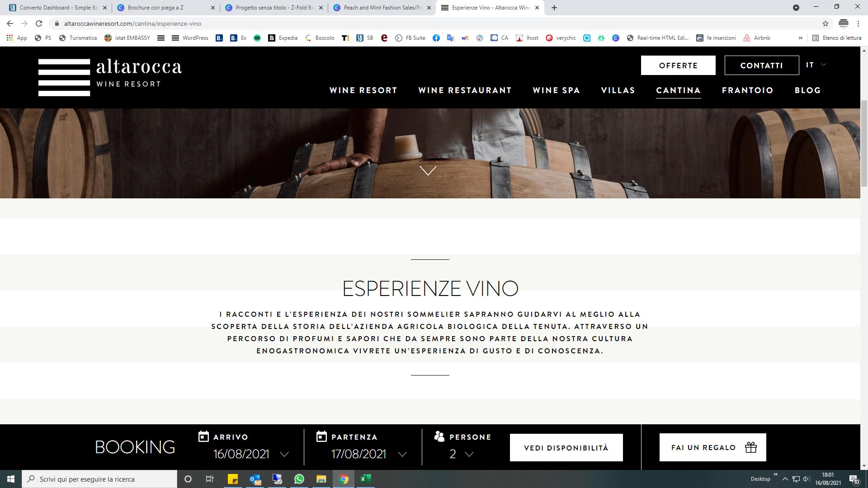The image size is (868, 488).
Task: Open the arrival date dropdown 16/08/2021
Action: (251, 454)
